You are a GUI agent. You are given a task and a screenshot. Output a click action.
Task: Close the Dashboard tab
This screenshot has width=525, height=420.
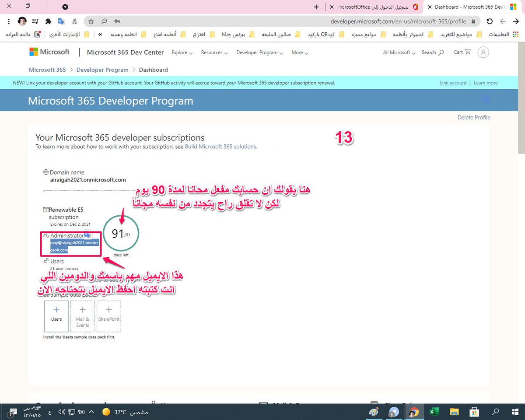429,7
